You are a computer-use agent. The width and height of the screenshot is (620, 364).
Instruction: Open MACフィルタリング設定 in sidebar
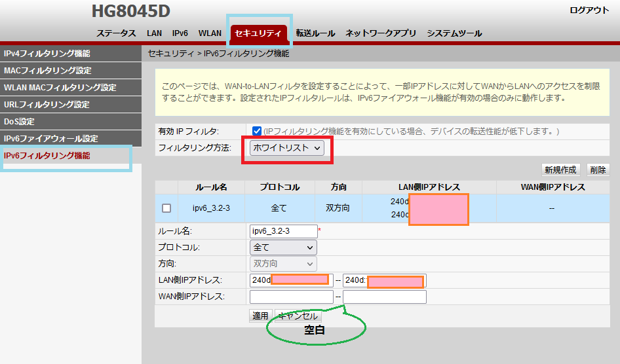(71, 70)
